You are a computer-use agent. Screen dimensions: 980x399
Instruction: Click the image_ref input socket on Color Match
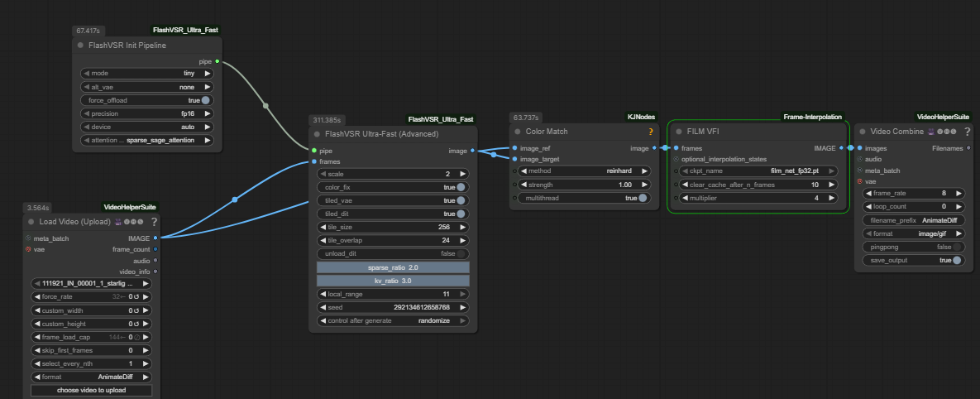(514, 148)
